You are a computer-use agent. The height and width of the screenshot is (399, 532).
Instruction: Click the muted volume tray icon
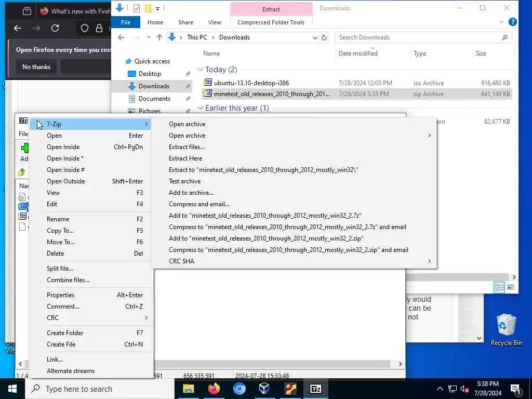[x=464, y=389]
